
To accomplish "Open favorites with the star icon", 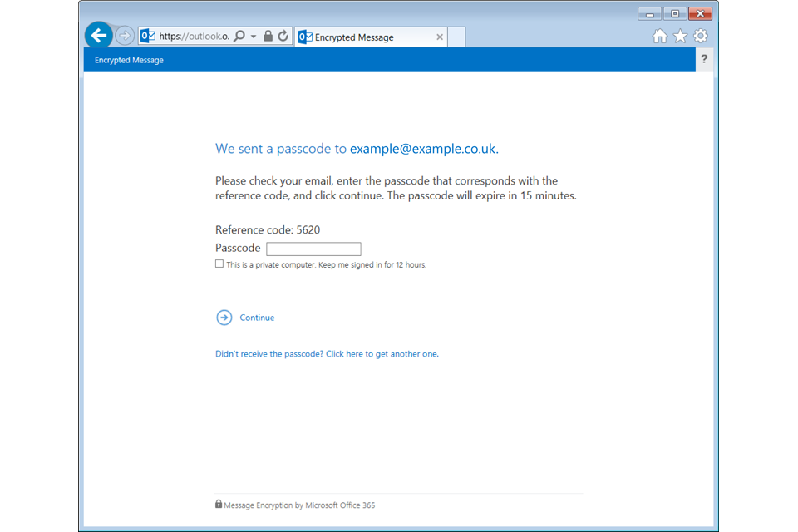I will [680, 36].
